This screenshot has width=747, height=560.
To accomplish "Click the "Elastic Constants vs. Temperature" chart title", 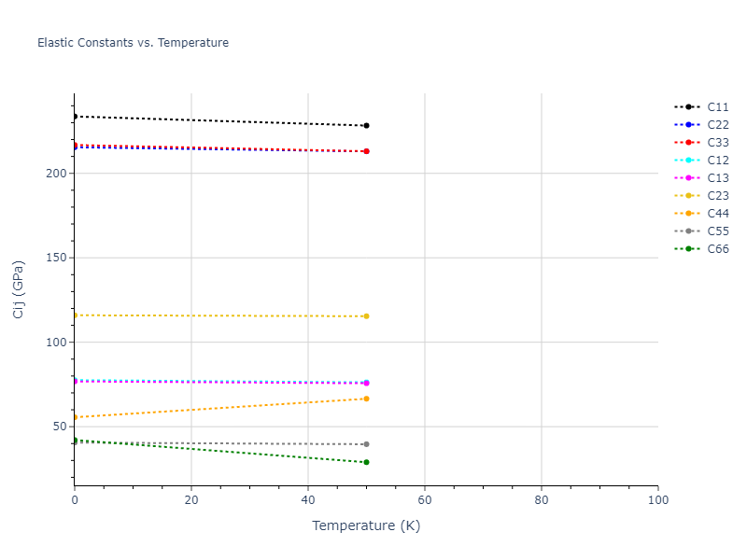I will pyautogui.click(x=133, y=43).
